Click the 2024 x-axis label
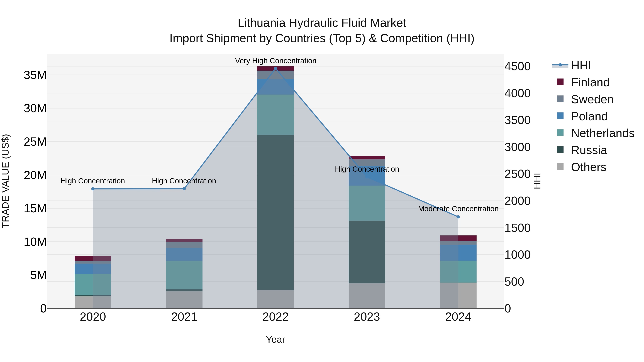 (458, 317)
